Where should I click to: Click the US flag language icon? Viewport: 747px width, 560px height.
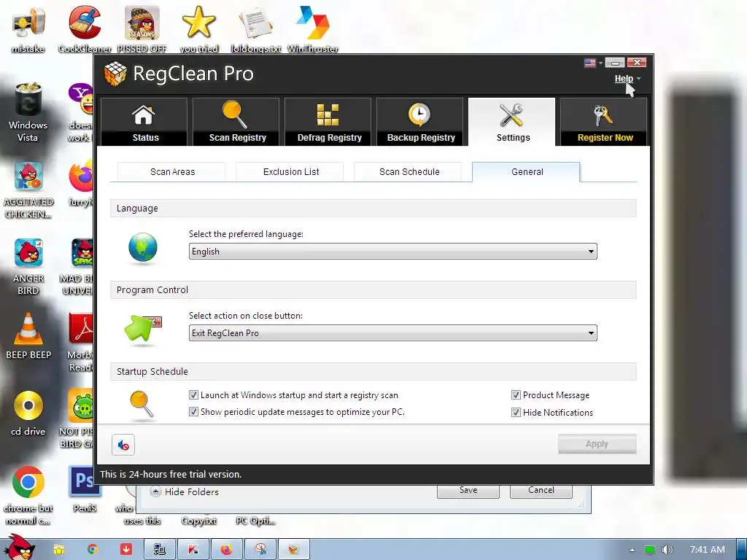589,63
